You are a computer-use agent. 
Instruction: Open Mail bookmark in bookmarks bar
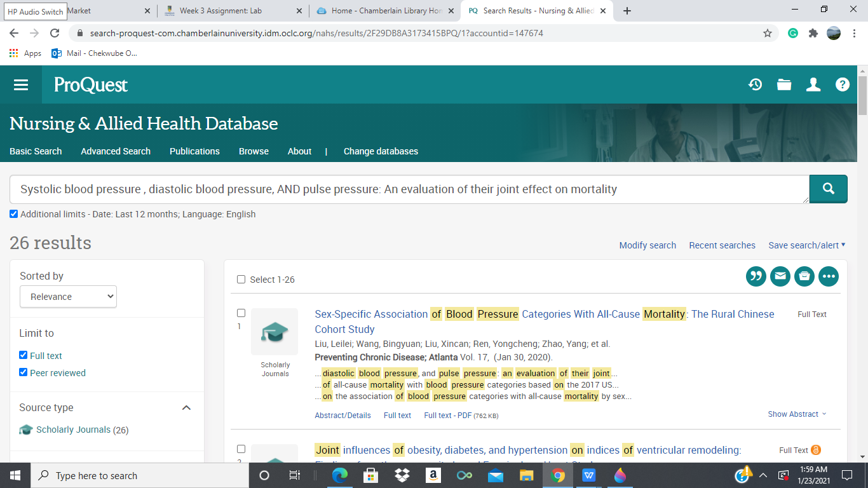point(95,53)
